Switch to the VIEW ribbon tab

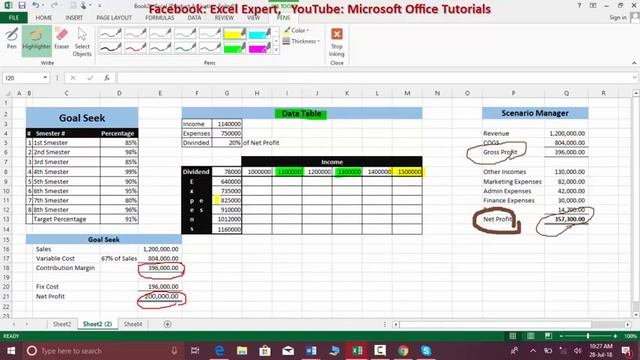[253, 18]
